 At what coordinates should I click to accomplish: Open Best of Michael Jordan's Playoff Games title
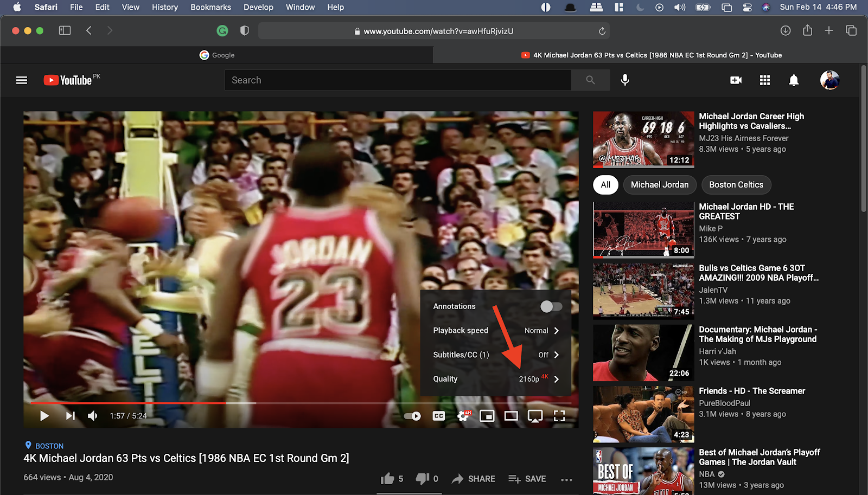[759, 457]
